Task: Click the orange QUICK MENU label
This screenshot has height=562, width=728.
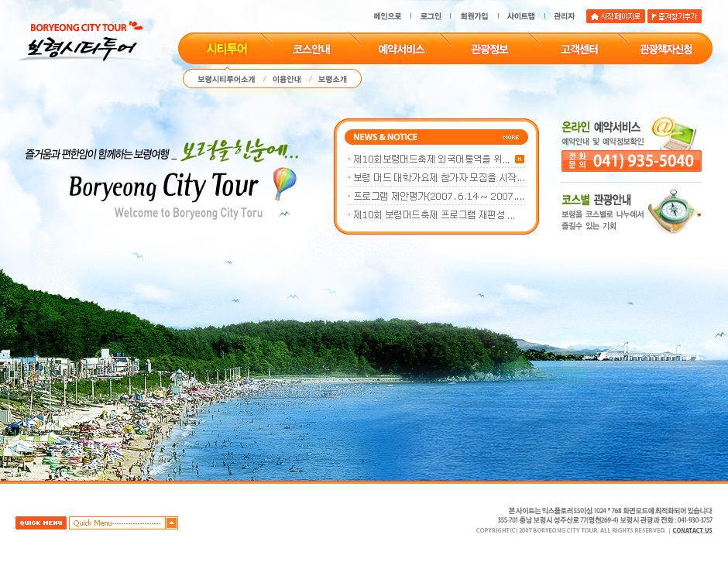Action: coord(41,523)
